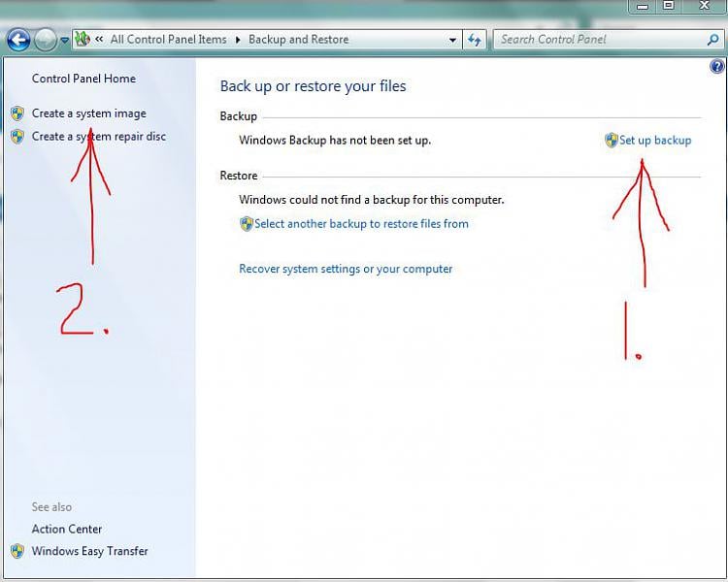
Task: Open the Help question mark icon
Action: [x=717, y=66]
